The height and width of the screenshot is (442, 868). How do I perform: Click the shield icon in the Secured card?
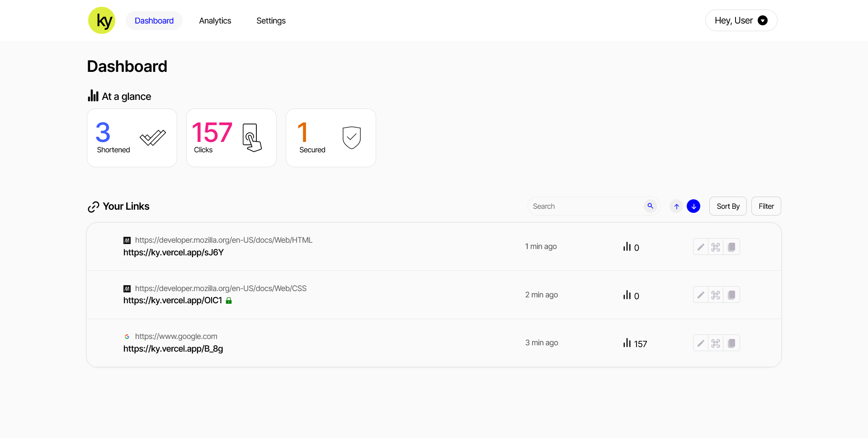351,138
